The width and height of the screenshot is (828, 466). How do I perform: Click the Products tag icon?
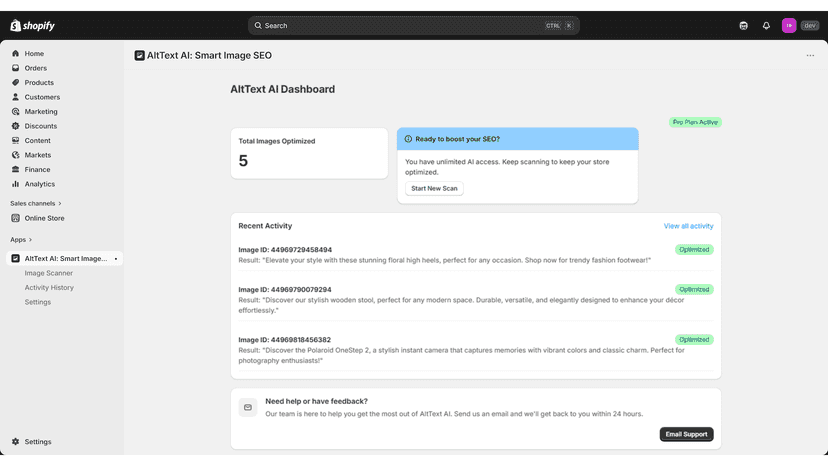click(x=15, y=82)
